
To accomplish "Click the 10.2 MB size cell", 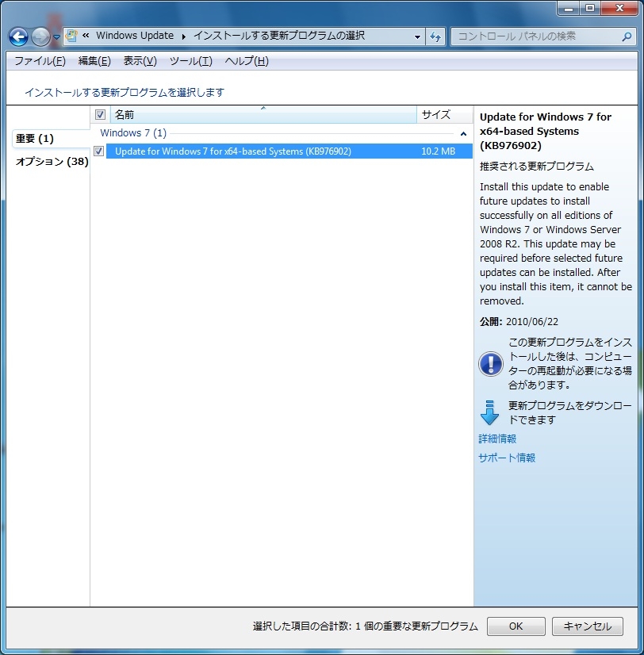I will 438,151.
